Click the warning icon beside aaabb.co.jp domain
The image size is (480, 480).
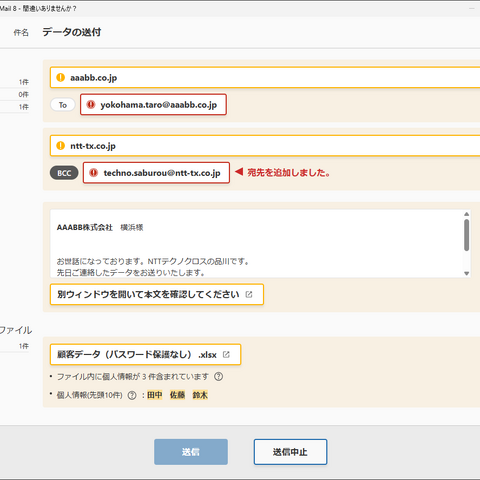coord(60,78)
